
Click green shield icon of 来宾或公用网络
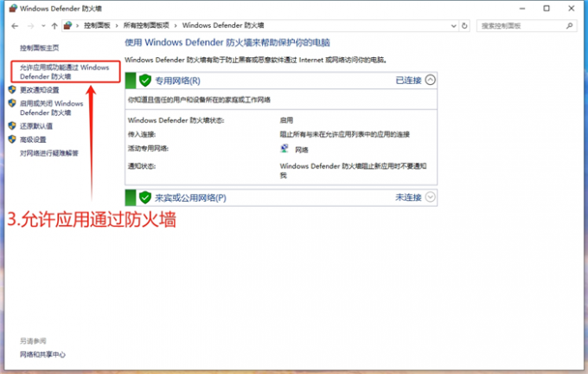tap(144, 197)
